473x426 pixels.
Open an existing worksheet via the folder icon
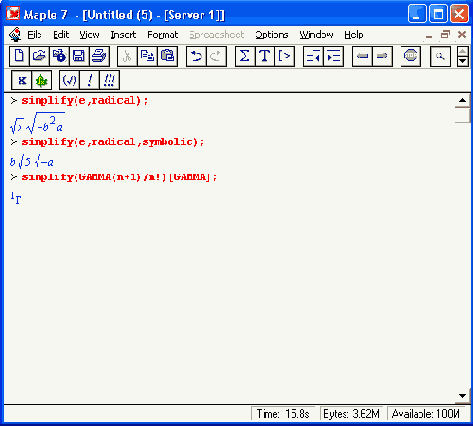[x=39, y=56]
